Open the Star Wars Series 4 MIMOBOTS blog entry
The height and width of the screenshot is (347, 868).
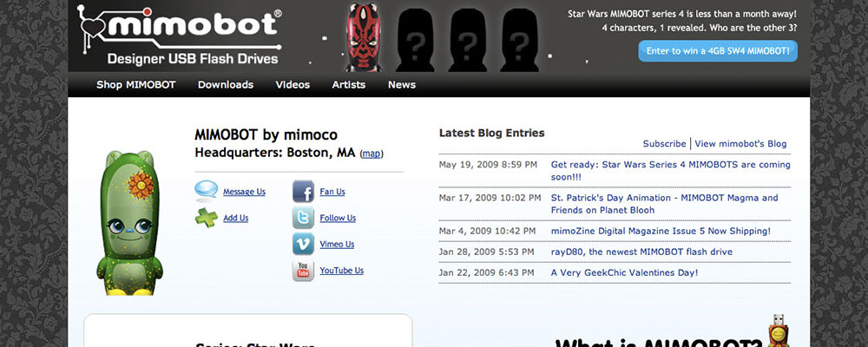pyautogui.click(x=670, y=171)
